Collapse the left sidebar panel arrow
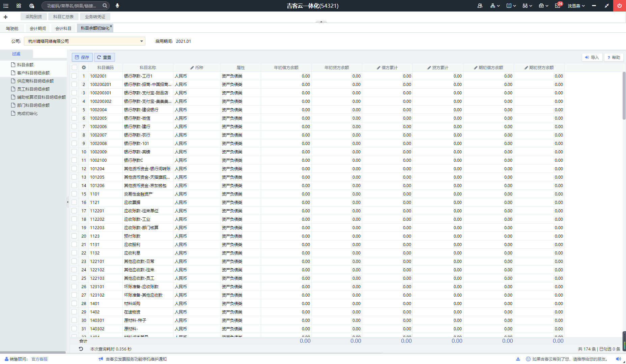This screenshot has width=626, height=364. click(x=68, y=202)
